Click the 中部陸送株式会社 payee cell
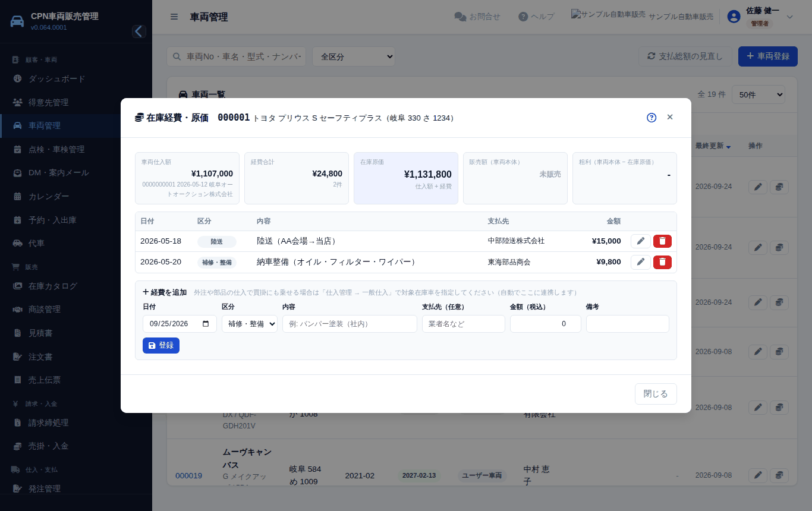Image resolution: width=812 pixels, height=511 pixels. coord(516,241)
